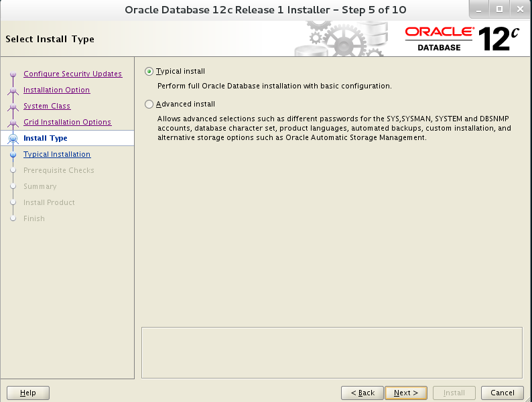532x402 pixels.
Task: Click the Install Type step marker icon
Action: point(13,139)
